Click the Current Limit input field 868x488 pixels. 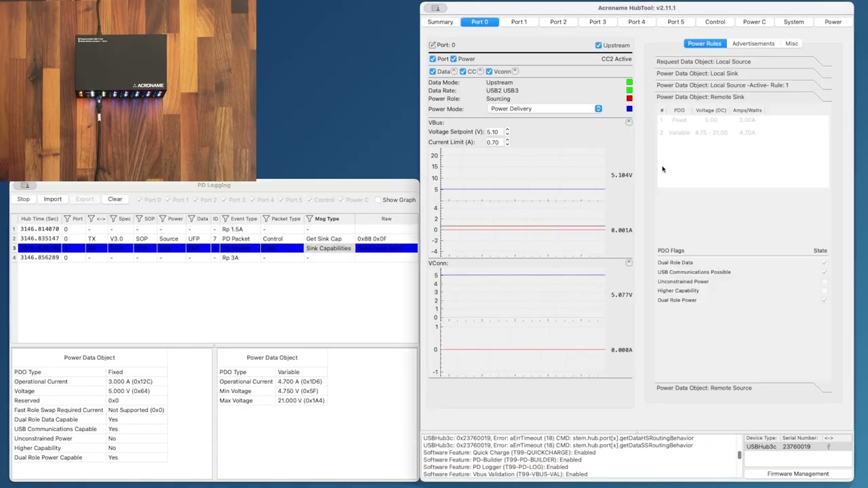[494, 142]
